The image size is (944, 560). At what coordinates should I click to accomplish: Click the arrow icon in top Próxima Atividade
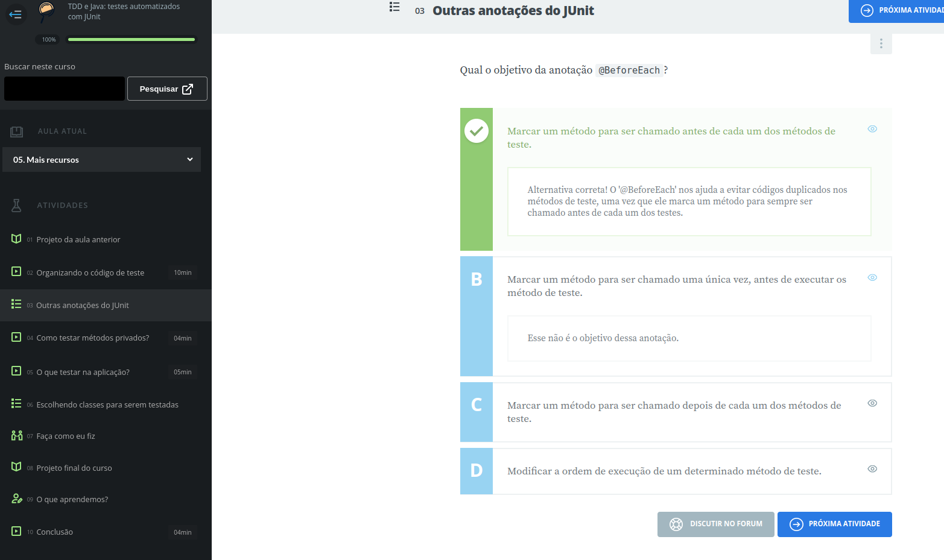click(867, 10)
